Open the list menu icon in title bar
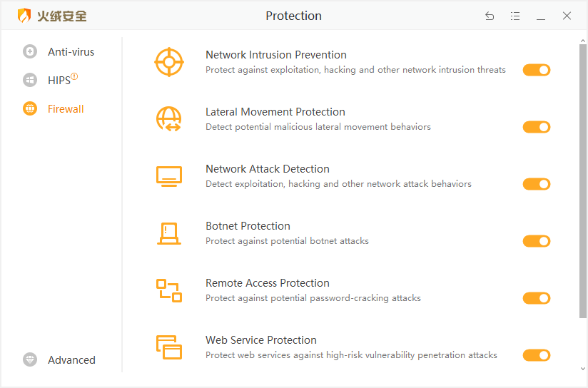This screenshot has width=588, height=388. click(x=515, y=16)
